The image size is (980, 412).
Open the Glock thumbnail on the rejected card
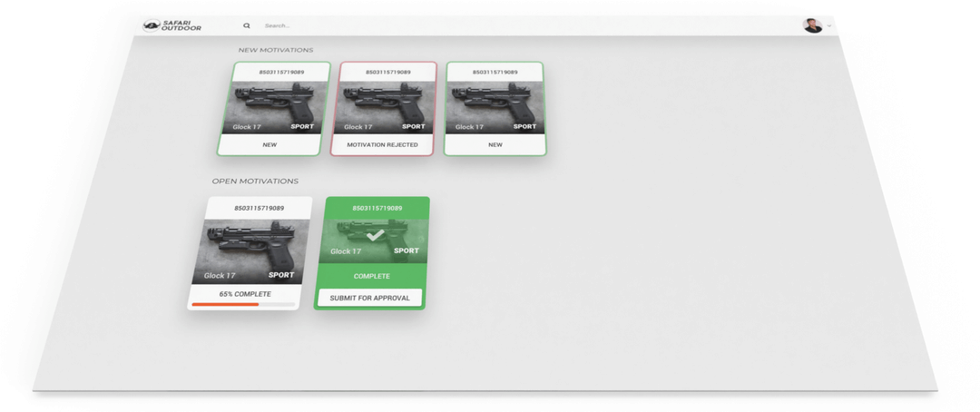385,107
